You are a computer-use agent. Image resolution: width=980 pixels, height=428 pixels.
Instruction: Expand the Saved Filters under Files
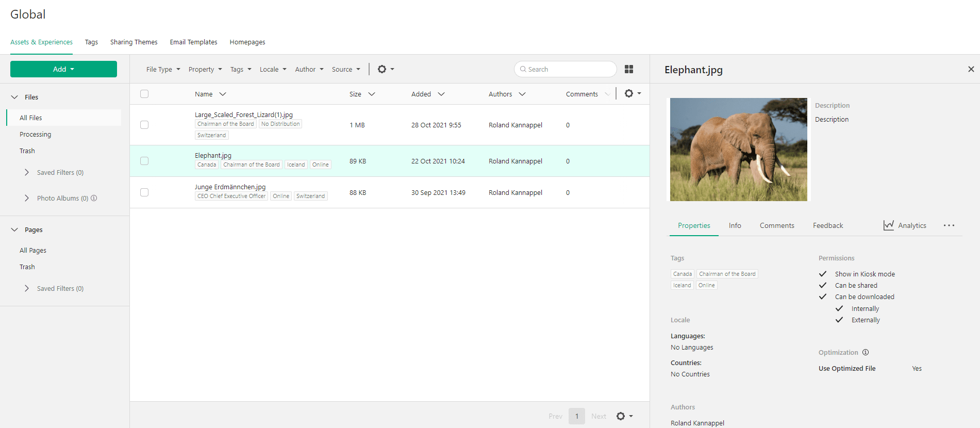click(27, 172)
